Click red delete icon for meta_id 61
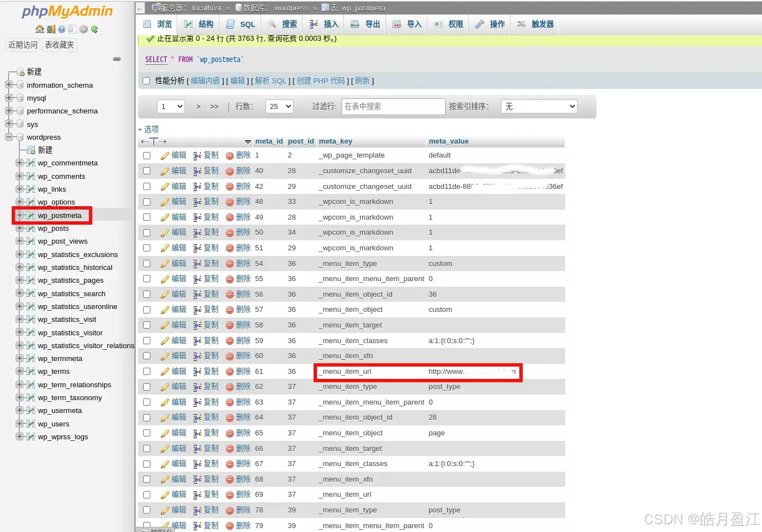The height and width of the screenshot is (532, 762). click(x=230, y=372)
